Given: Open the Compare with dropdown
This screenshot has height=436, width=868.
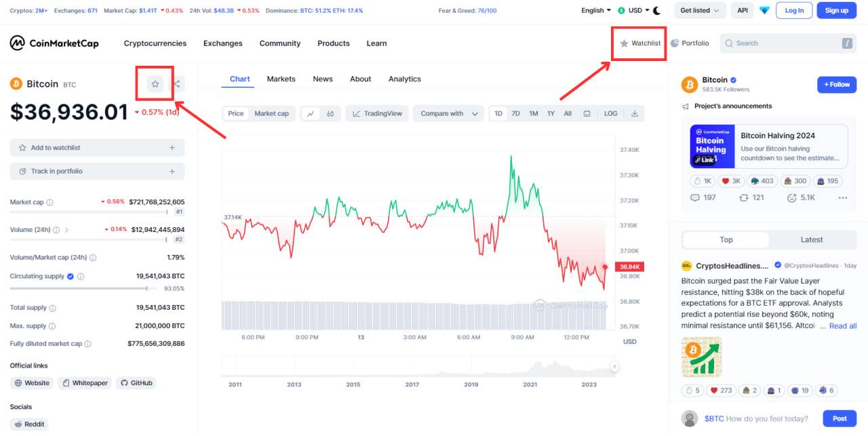Looking at the screenshot, I should 448,114.
